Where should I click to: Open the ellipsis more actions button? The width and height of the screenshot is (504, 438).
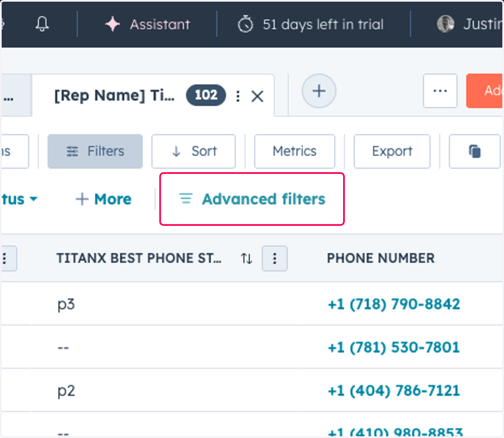[440, 91]
